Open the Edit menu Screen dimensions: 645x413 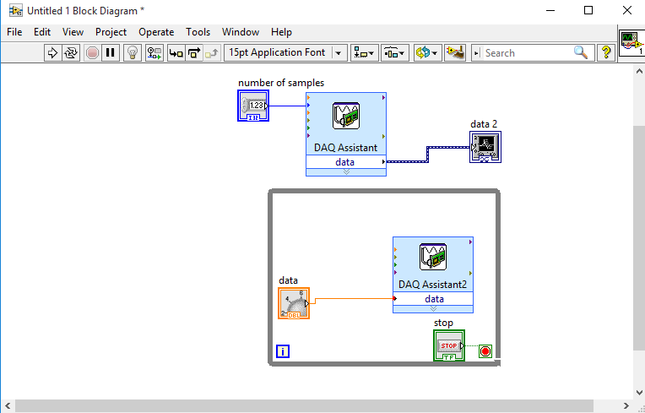click(x=42, y=32)
